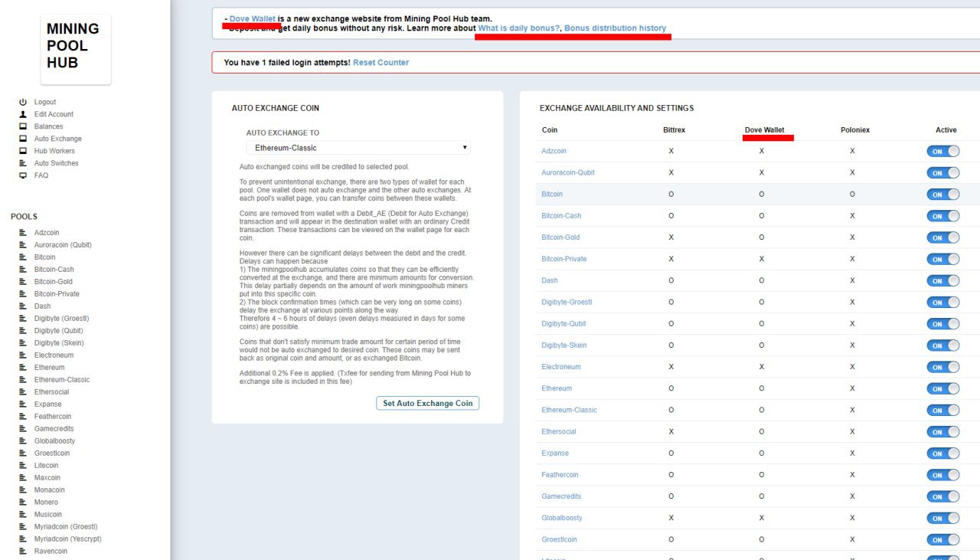The width and height of the screenshot is (980, 560).
Task: Toggle Electroneum active switch
Action: 943,368
